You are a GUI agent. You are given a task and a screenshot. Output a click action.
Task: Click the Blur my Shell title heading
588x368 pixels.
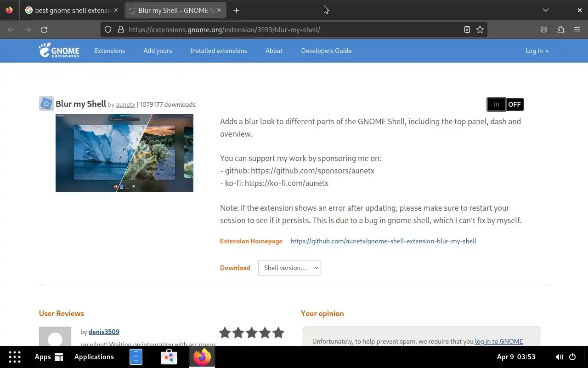pos(81,103)
